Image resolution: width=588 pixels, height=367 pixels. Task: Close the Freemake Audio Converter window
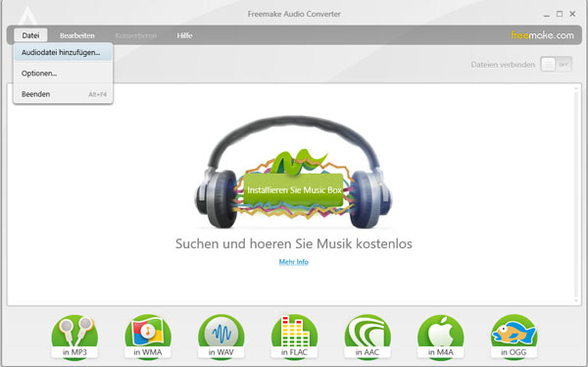point(572,14)
